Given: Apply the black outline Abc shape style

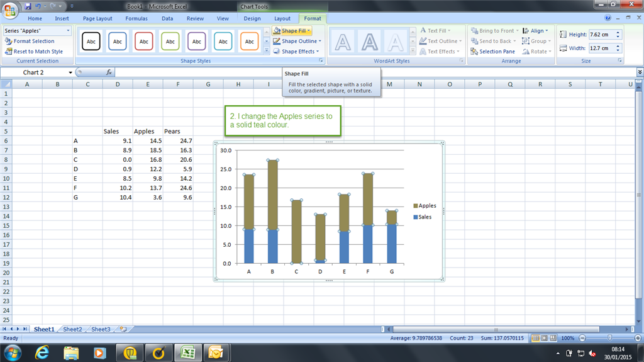Looking at the screenshot, I should pyautogui.click(x=91, y=42).
